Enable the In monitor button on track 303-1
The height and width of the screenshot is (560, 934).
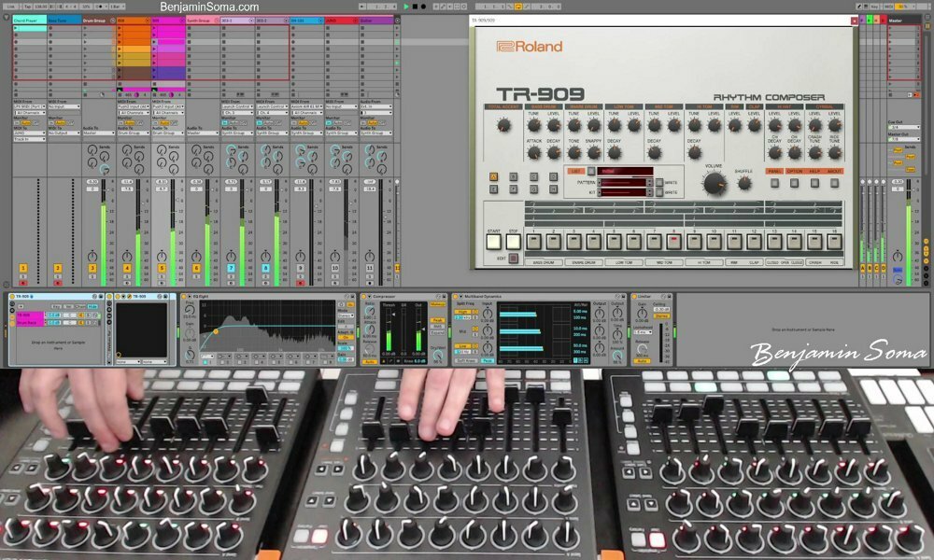click(x=224, y=122)
